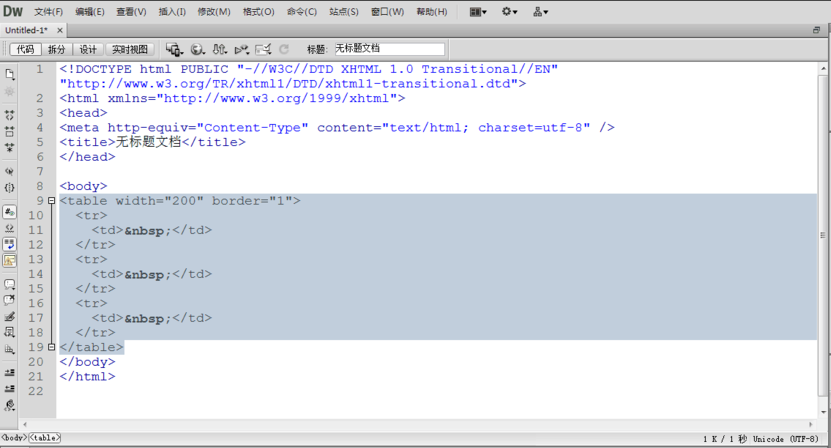Restore down the document window
Image resolution: width=831 pixels, height=448 pixels.
tap(817, 30)
